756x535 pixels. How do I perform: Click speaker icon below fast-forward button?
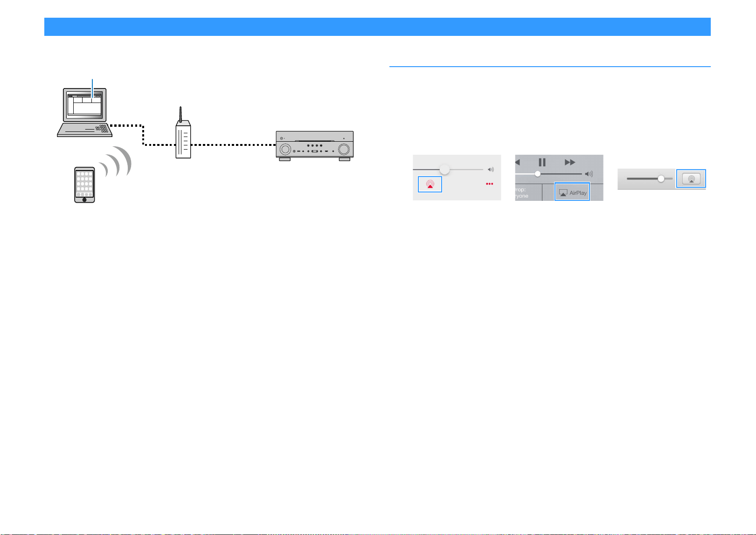coord(589,174)
